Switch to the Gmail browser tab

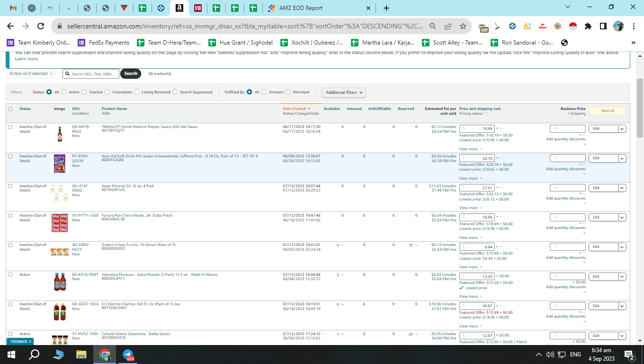(x=13, y=8)
